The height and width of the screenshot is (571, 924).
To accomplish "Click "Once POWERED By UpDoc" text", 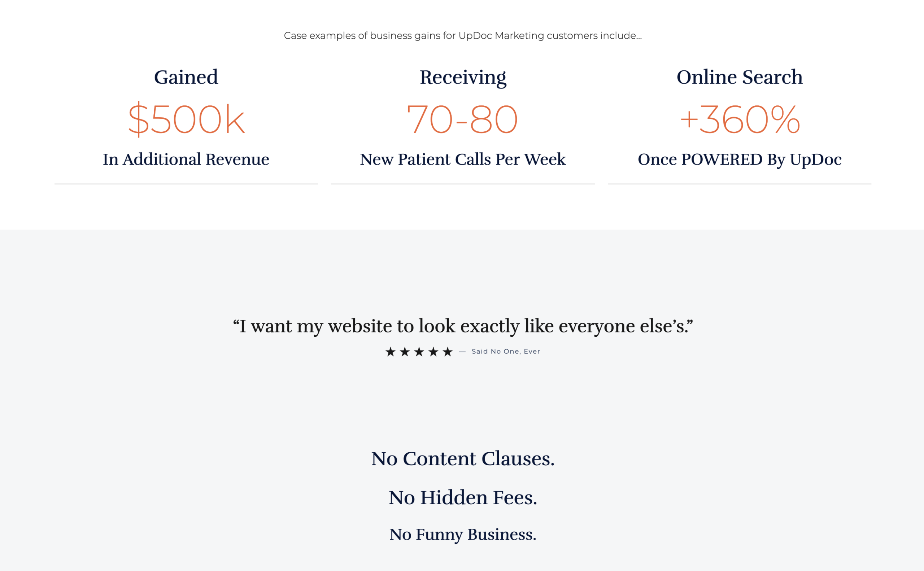I will [739, 160].
